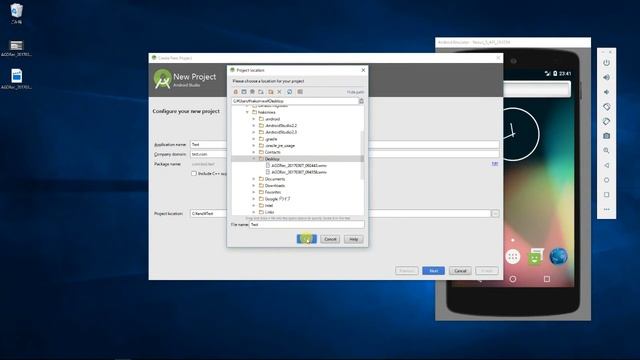This screenshot has width=640, height=360.
Task: Raise volume on emulator toolbar
Action: point(607,78)
